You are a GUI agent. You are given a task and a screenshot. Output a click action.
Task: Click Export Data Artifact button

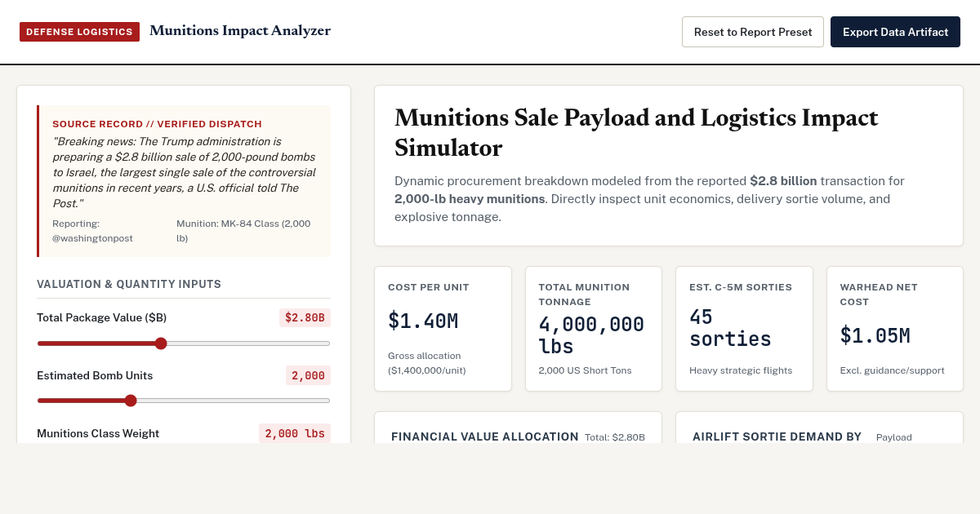(895, 32)
